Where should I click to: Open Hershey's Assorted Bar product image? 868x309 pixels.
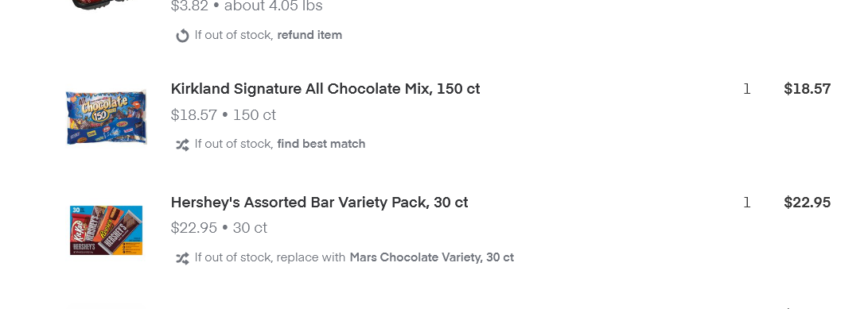pos(107,230)
